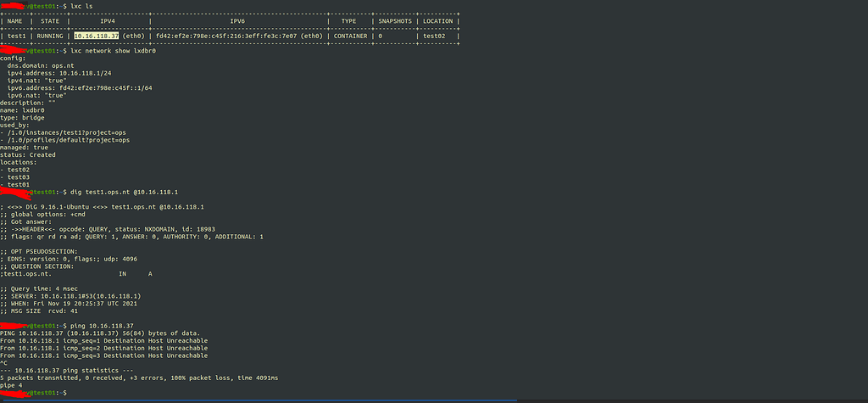Click '/1.0/profiles/default?project=ops' entry
868x403 pixels.
[64, 140]
